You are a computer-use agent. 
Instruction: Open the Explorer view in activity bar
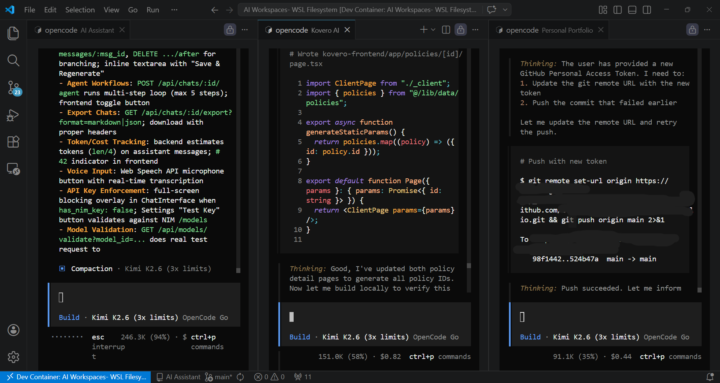13,33
